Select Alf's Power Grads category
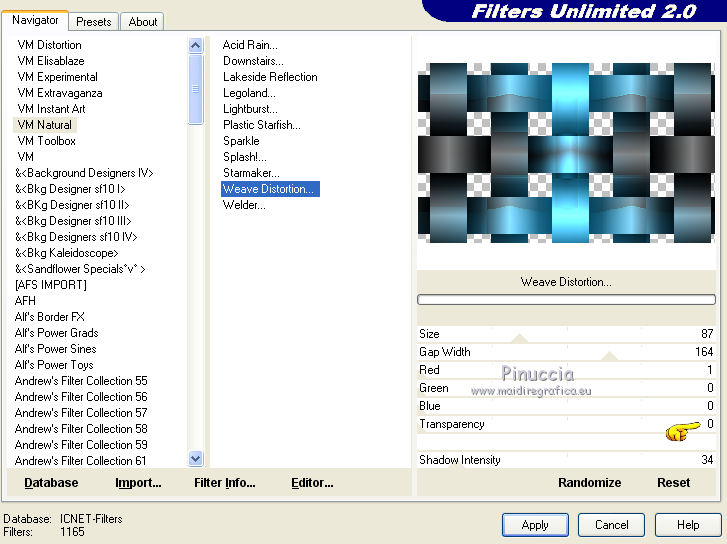Image resolution: width=727 pixels, height=544 pixels. pyautogui.click(x=57, y=333)
